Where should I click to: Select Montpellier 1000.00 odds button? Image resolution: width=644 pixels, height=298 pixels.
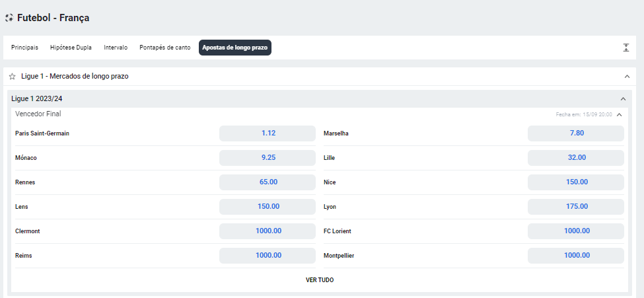tap(576, 256)
